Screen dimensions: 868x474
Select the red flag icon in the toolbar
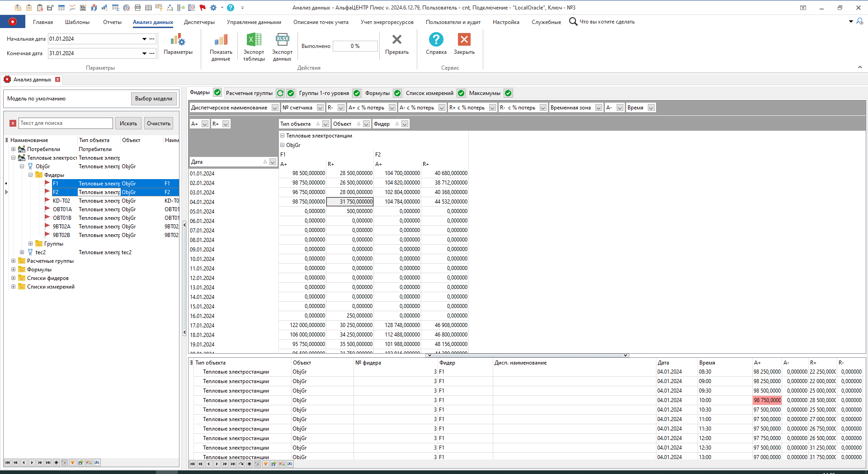(x=202, y=8)
